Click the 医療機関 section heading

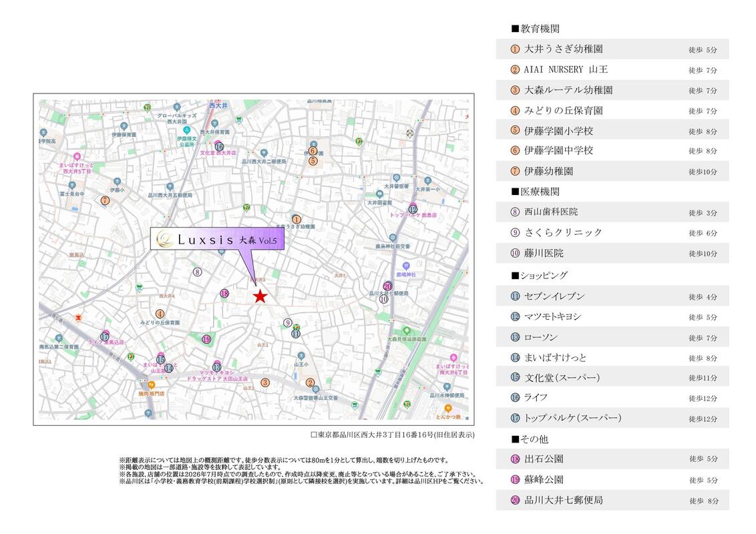pyautogui.click(x=535, y=192)
